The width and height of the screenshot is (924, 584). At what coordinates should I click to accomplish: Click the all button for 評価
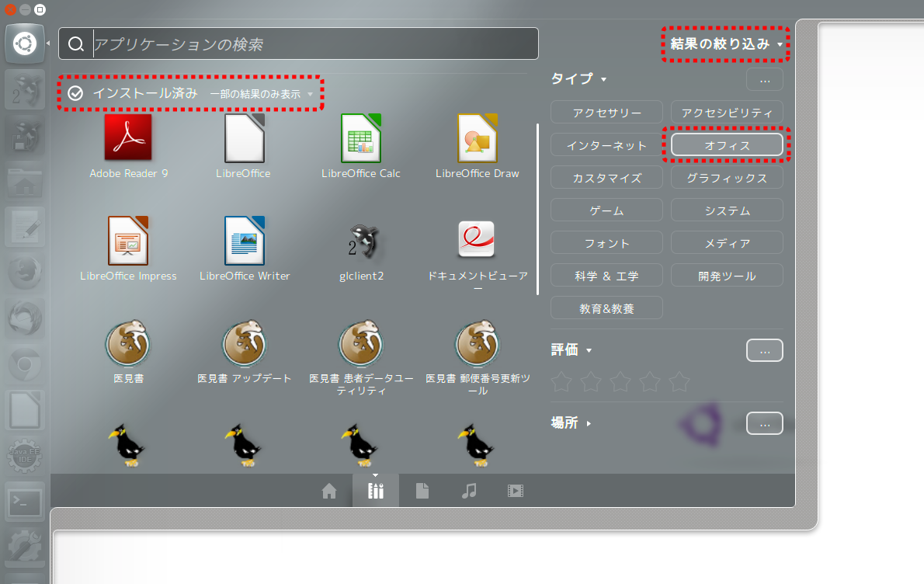pyautogui.click(x=764, y=350)
